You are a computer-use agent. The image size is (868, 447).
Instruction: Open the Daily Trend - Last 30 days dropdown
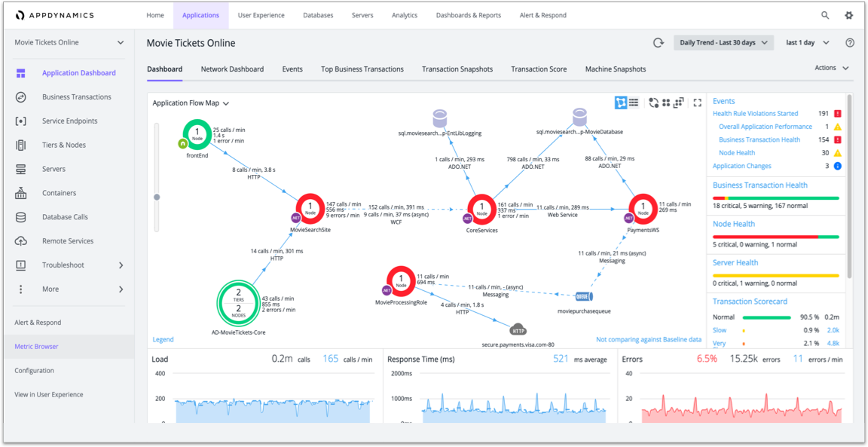723,42
